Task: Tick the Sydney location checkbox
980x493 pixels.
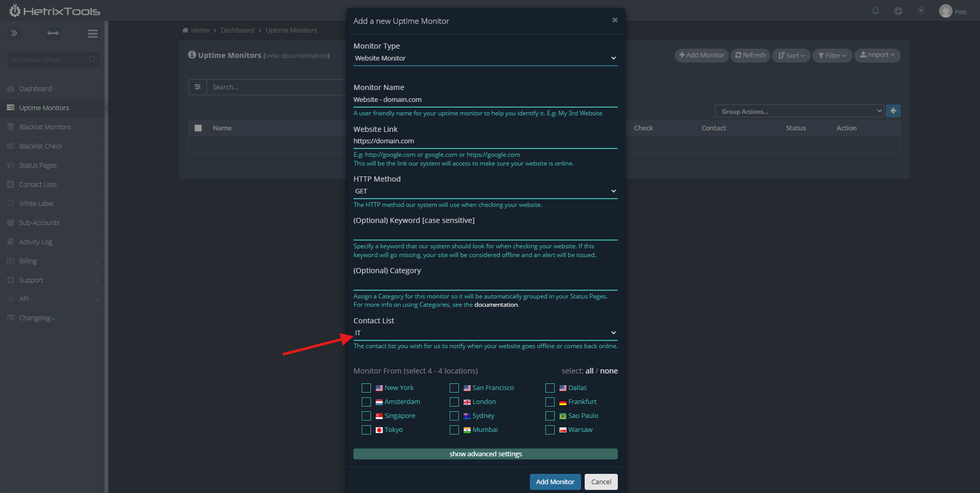Action: click(x=454, y=416)
